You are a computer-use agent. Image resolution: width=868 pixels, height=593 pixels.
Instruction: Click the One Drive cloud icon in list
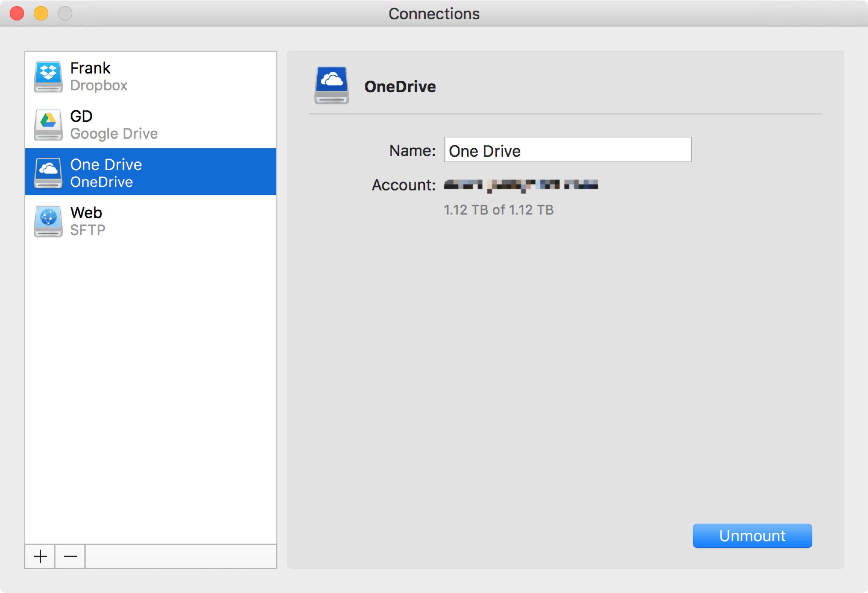(x=48, y=173)
